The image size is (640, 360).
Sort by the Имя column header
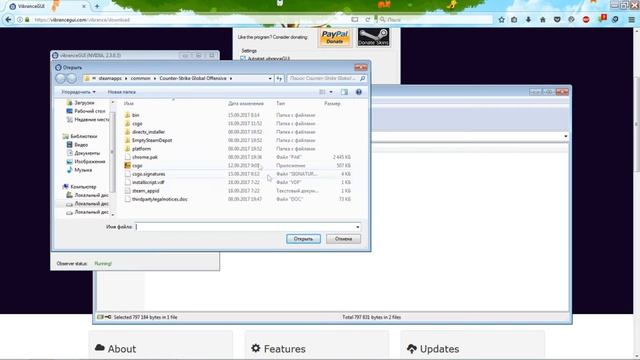click(129, 104)
